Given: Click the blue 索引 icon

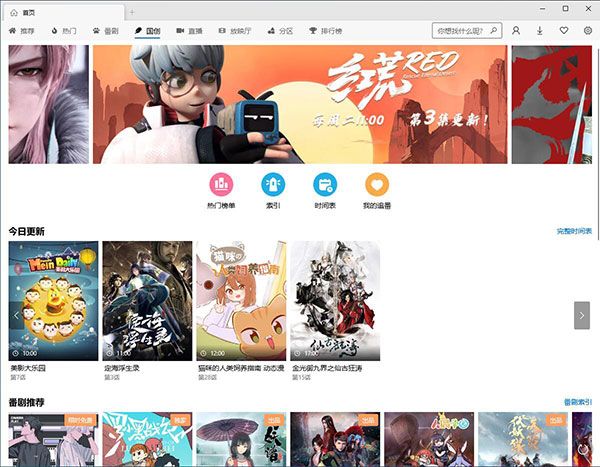Looking at the screenshot, I should pos(273,184).
